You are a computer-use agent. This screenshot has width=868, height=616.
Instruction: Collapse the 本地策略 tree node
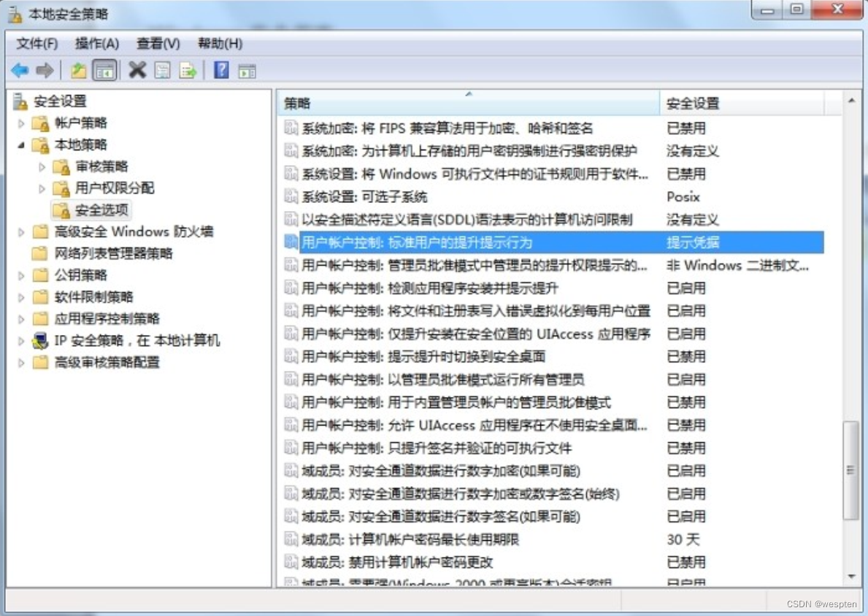pyautogui.click(x=21, y=145)
